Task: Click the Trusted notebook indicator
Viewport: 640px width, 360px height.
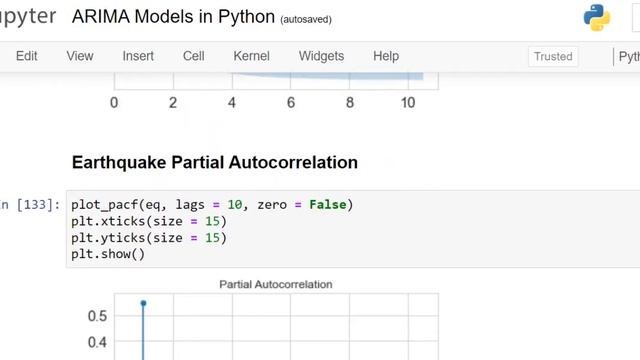Action: (x=553, y=56)
